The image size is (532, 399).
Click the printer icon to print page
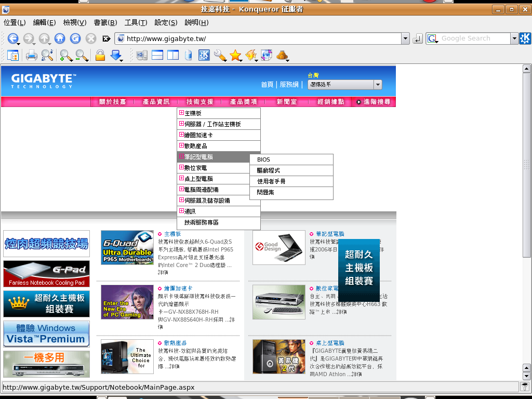tap(32, 55)
